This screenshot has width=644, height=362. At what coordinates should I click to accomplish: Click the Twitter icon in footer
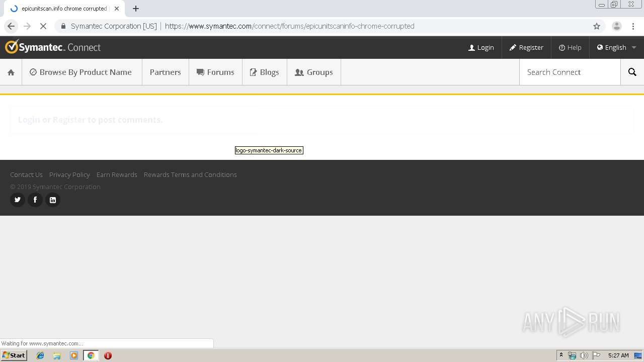pyautogui.click(x=18, y=200)
